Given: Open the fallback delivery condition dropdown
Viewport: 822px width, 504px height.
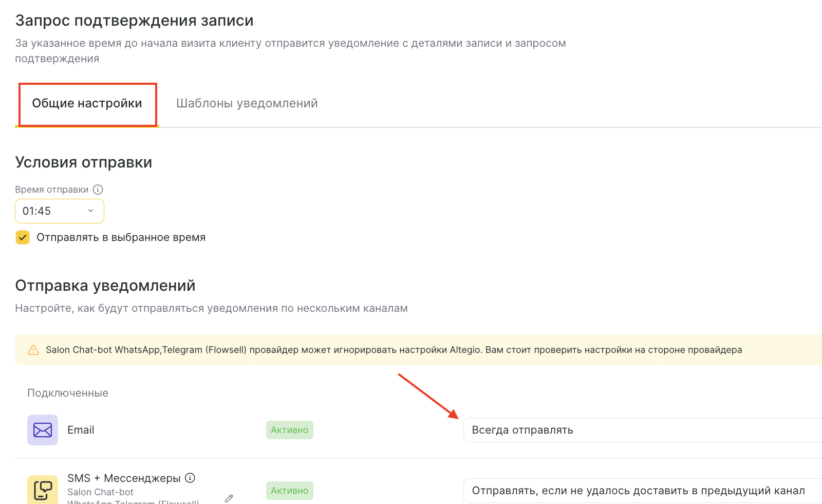Looking at the screenshot, I should (642, 491).
